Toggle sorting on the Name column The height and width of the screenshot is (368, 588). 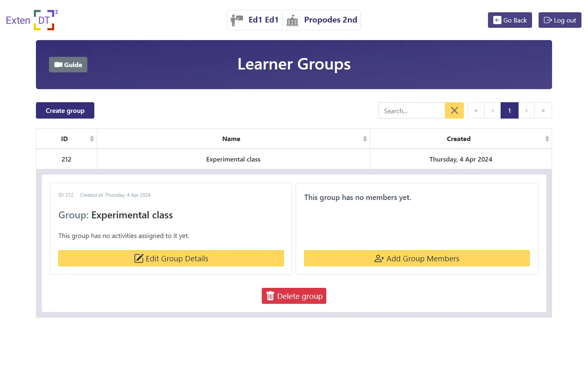coord(365,139)
